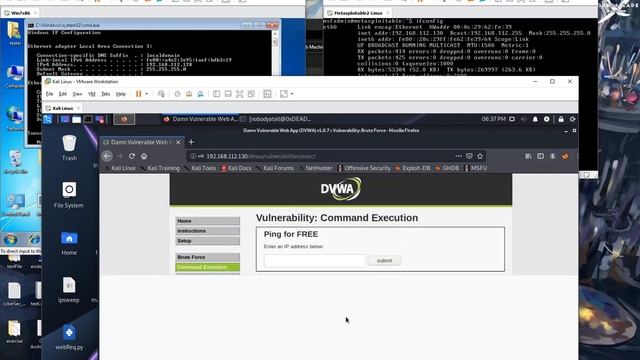Toggle the Firefox sidebar icon

point(540,156)
